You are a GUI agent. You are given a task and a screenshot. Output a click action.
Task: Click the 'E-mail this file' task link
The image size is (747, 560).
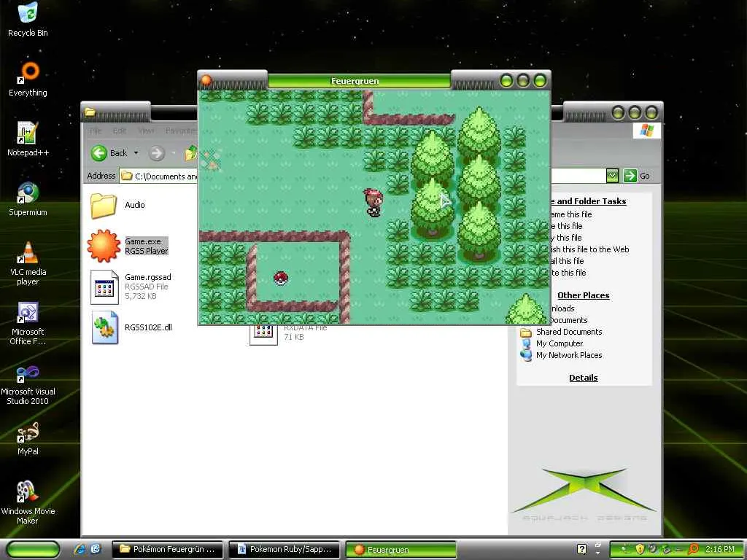point(568,261)
